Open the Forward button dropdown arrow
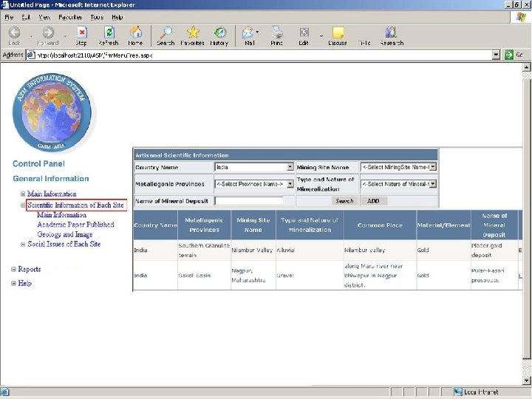 [x=65, y=36]
